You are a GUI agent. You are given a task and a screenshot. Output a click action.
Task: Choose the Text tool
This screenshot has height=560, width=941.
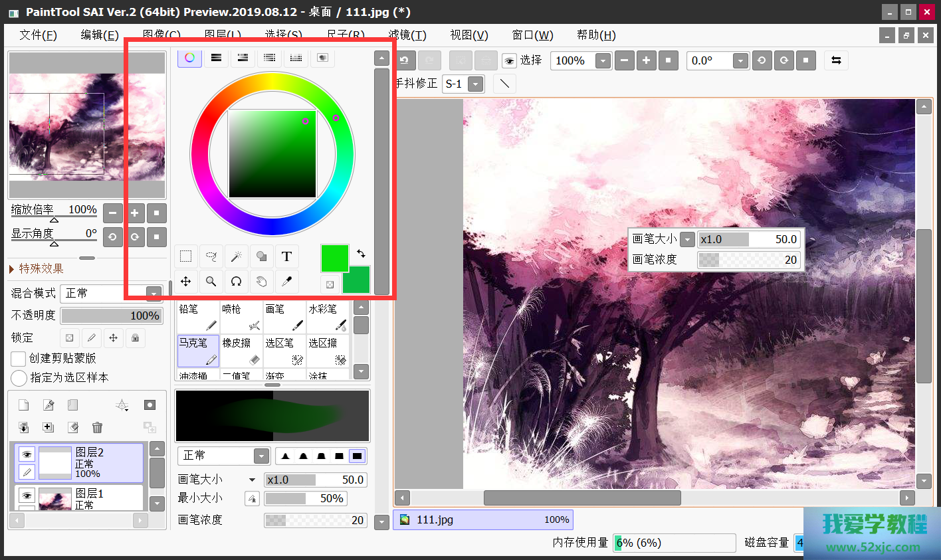tap(286, 256)
